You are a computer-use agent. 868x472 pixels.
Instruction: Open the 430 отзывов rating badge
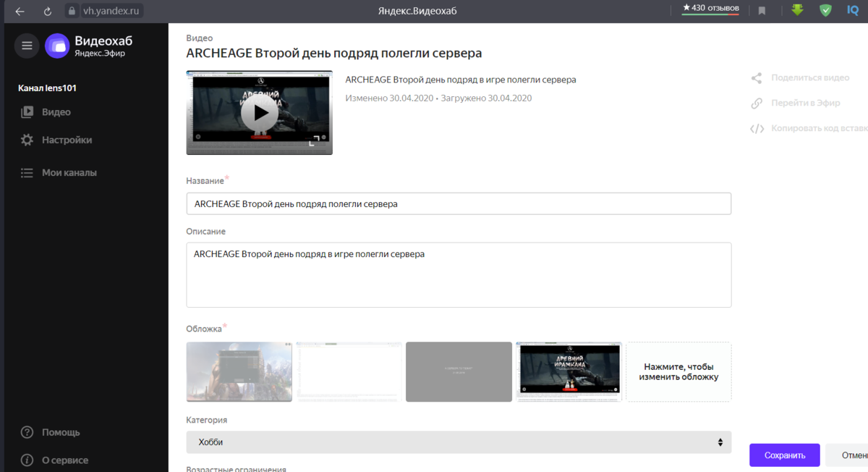tap(710, 9)
